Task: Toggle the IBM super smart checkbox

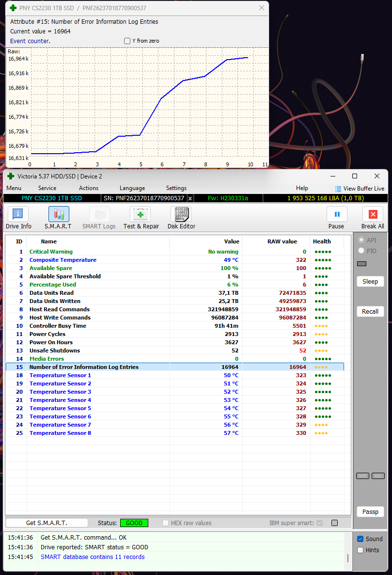Action: (319, 523)
